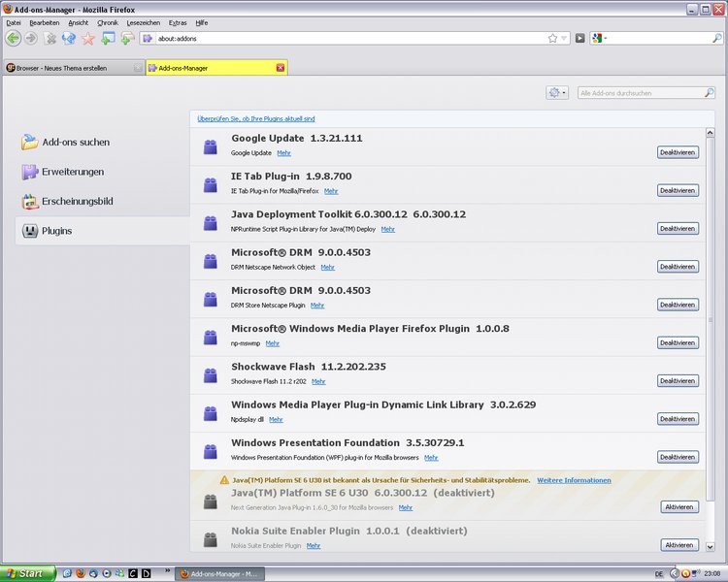The image size is (728, 582).
Task: Click the red star bookmarks toolbar icon
Action: (88, 39)
